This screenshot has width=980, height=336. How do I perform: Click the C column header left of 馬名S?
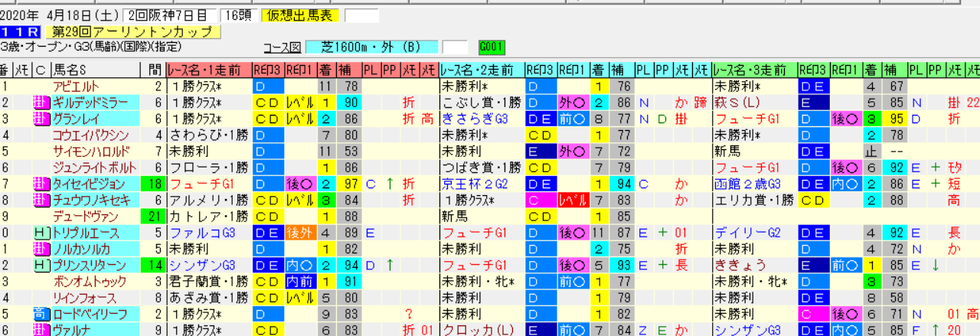pyautogui.click(x=41, y=70)
